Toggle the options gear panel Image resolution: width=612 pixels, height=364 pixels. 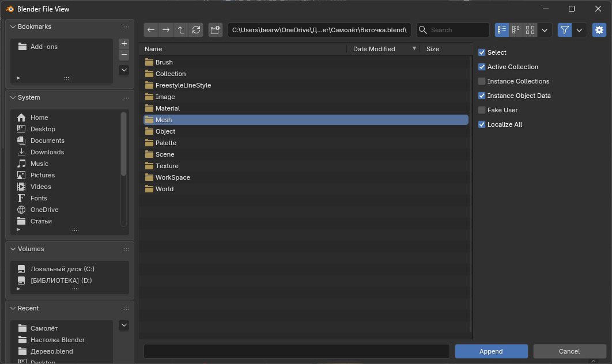pos(599,30)
